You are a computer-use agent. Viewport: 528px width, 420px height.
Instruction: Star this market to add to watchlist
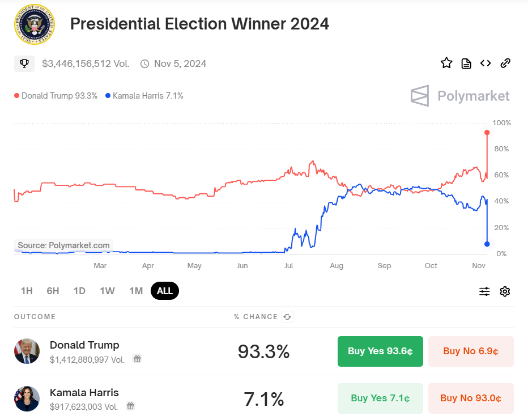(446, 63)
